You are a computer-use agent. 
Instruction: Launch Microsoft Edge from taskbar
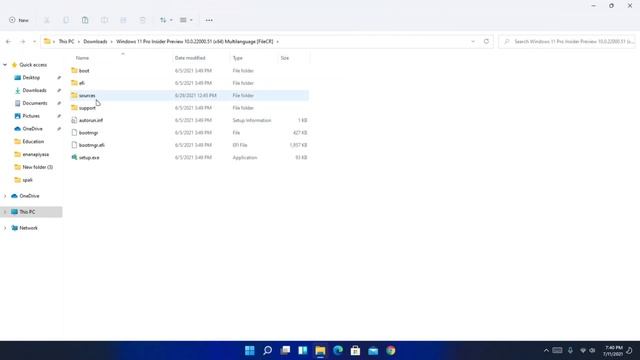point(338,350)
